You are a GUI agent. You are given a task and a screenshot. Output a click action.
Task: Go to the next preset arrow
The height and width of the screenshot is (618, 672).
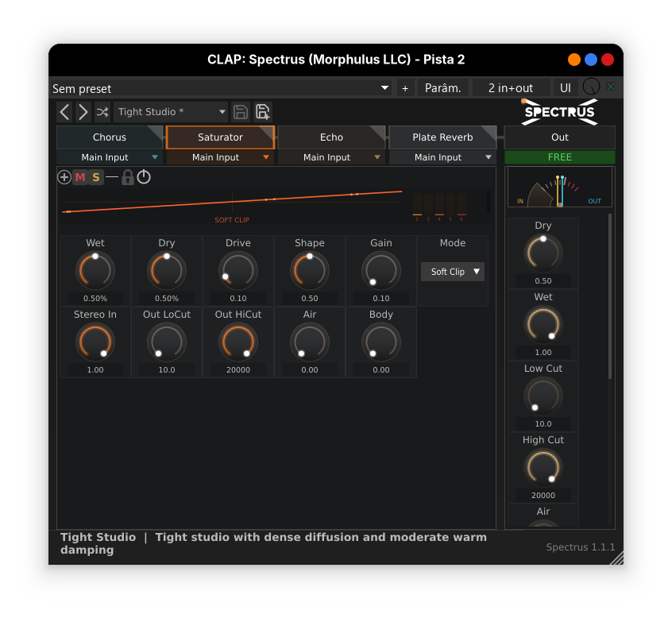click(x=83, y=112)
